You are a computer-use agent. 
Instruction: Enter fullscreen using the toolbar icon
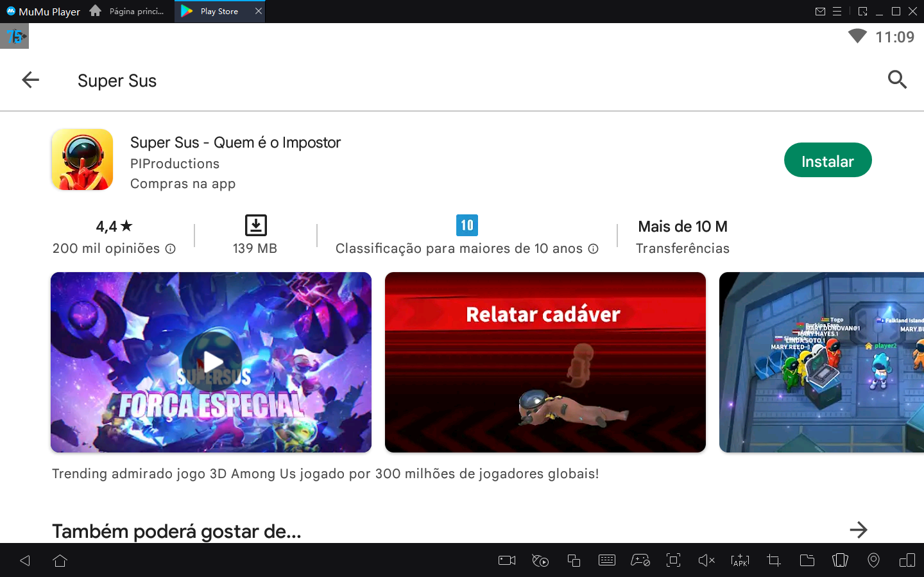click(673, 560)
